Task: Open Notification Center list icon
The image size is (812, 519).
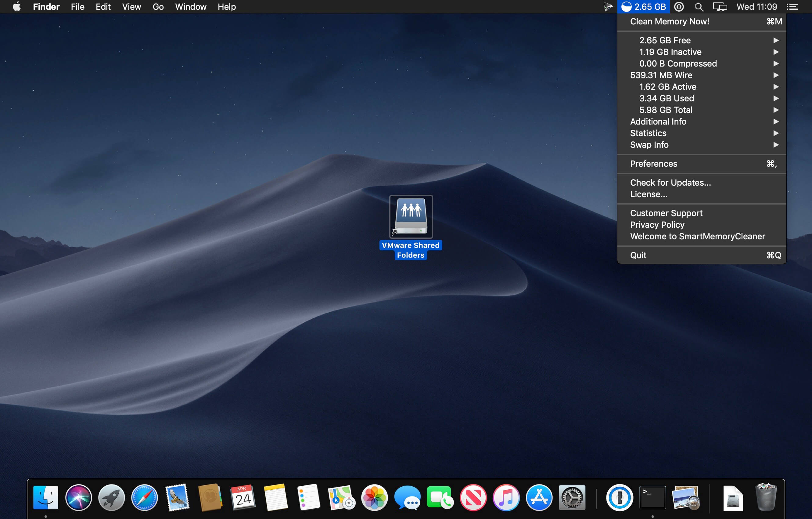Action: pos(792,7)
